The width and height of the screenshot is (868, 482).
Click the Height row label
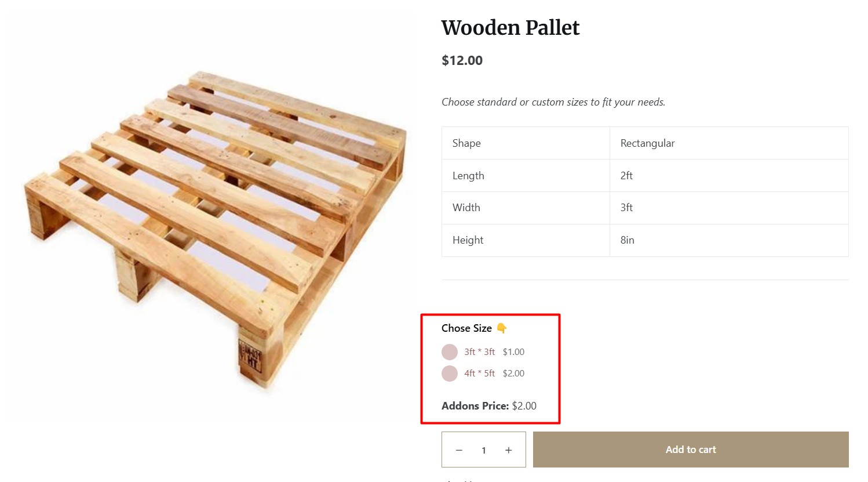coord(468,240)
